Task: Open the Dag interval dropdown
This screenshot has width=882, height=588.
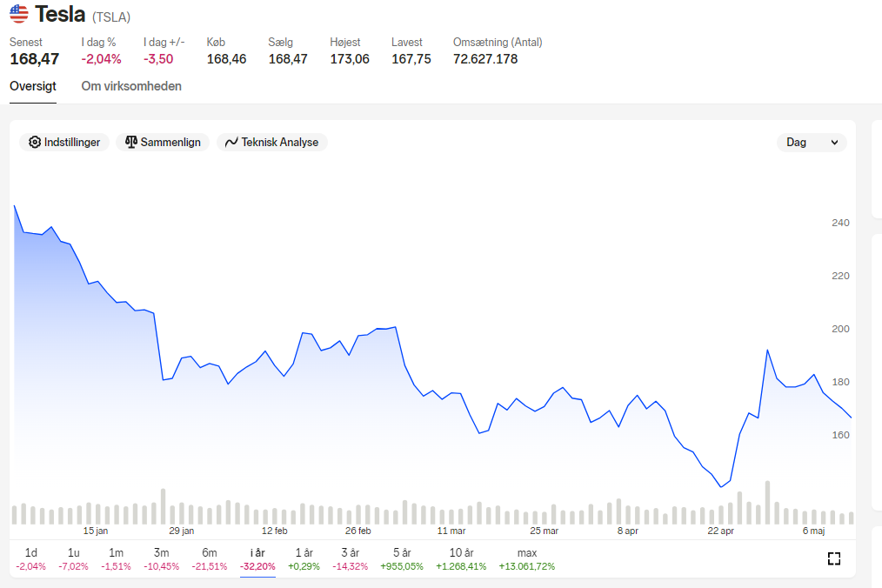Action: pyautogui.click(x=812, y=143)
